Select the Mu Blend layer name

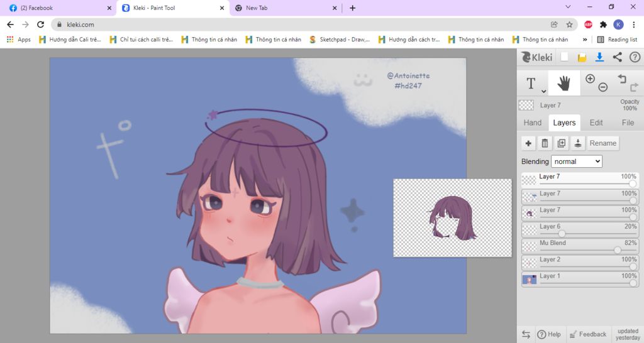point(552,243)
